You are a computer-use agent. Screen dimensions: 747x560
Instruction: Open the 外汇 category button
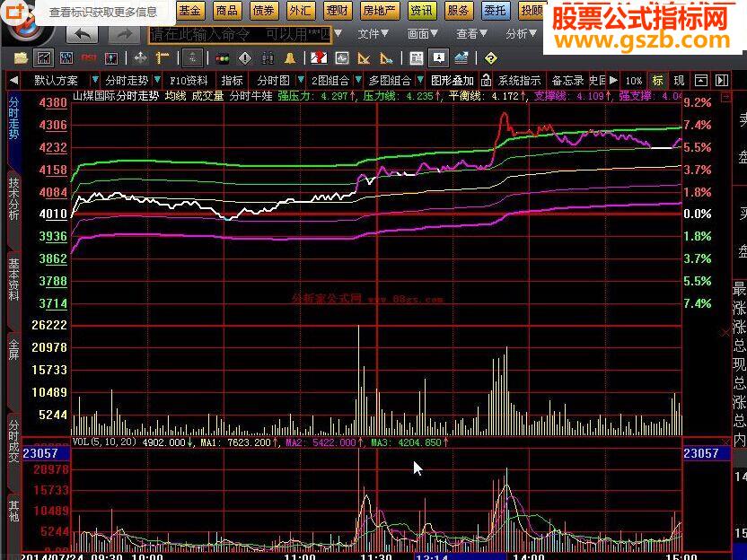(x=300, y=10)
